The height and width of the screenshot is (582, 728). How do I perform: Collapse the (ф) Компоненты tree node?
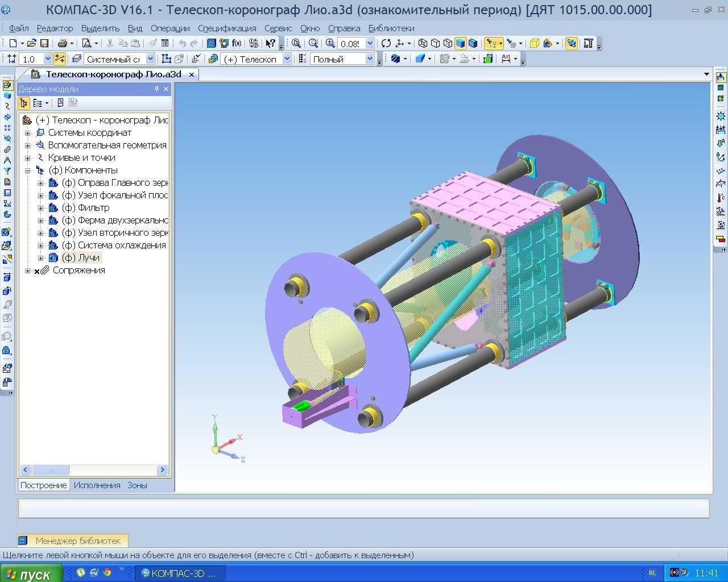click(27, 171)
